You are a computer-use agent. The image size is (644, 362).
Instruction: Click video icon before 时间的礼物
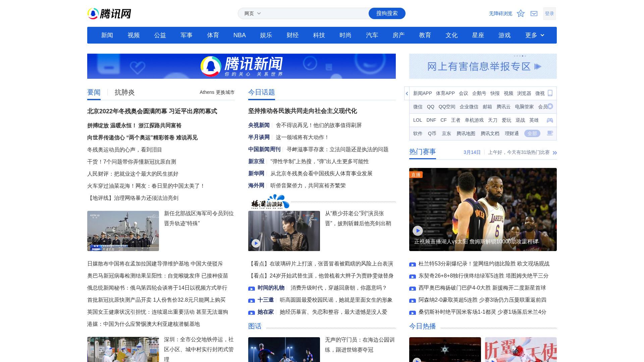(x=252, y=288)
